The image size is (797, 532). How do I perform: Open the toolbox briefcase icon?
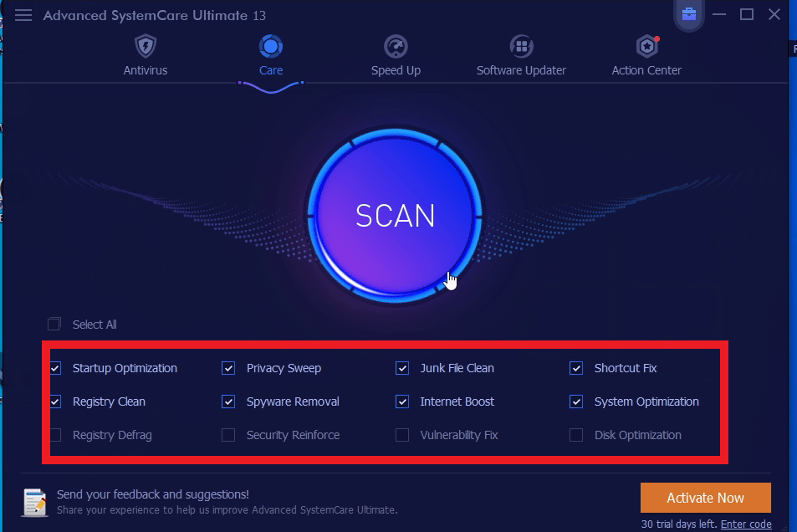[689, 13]
